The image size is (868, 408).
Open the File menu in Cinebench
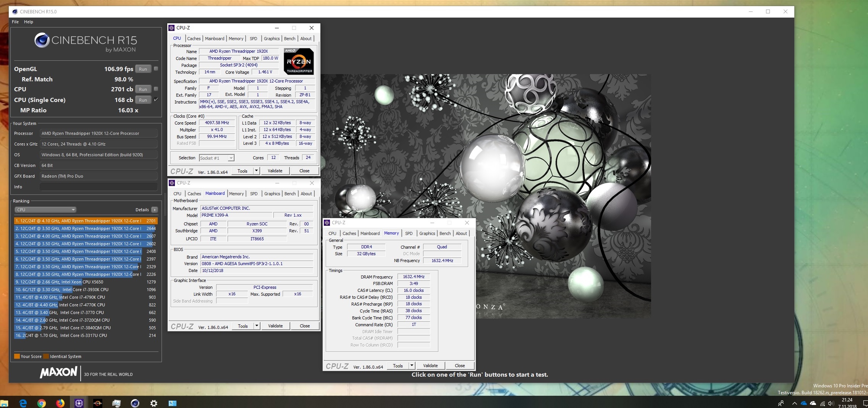point(15,22)
